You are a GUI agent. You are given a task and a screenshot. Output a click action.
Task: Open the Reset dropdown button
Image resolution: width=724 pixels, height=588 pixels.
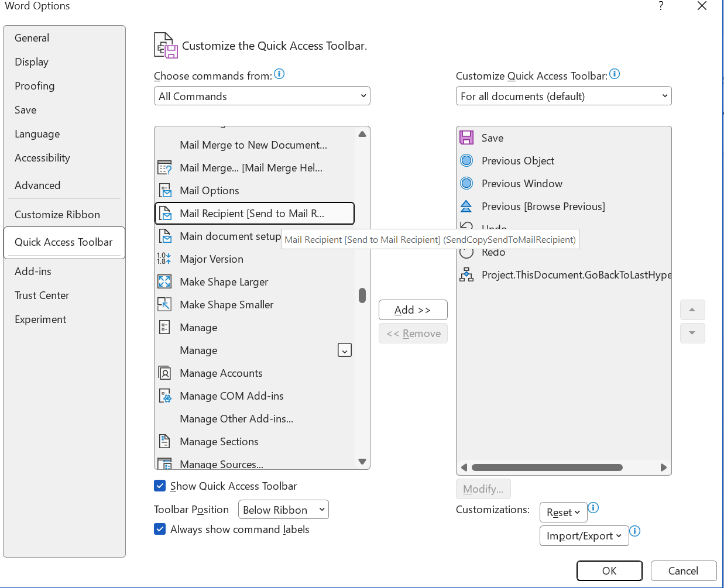(x=563, y=513)
